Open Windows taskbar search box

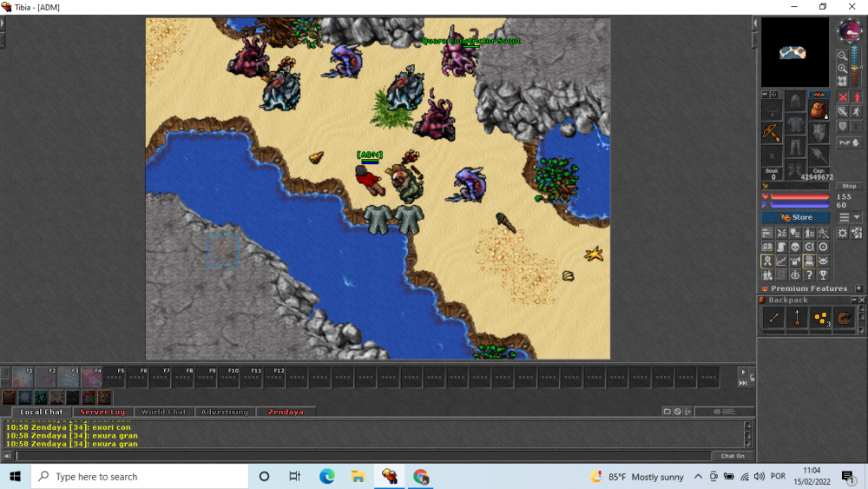140,476
